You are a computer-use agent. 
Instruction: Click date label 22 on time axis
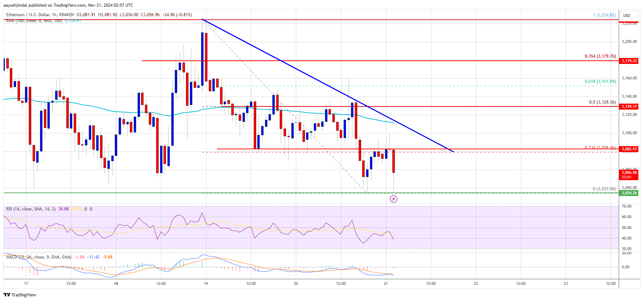coord(476,283)
